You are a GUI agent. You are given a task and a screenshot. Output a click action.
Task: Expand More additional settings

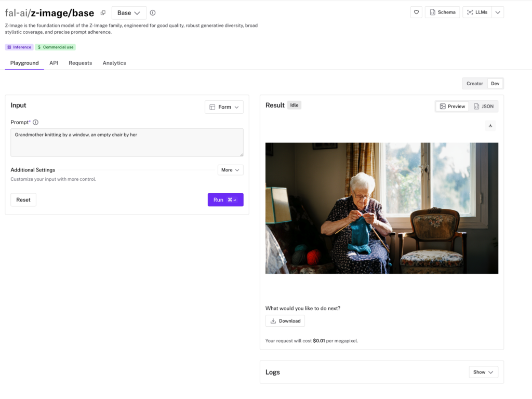[x=230, y=170]
